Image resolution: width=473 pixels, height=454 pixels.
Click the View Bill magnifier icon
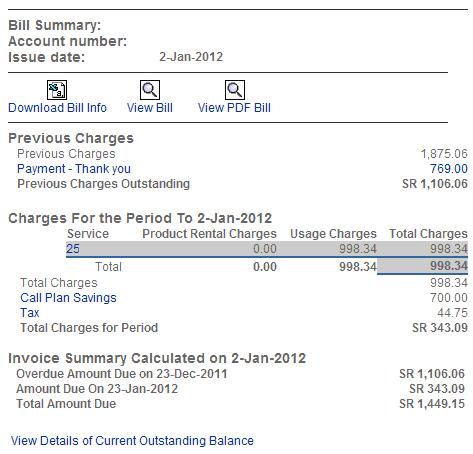pos(150,90)
